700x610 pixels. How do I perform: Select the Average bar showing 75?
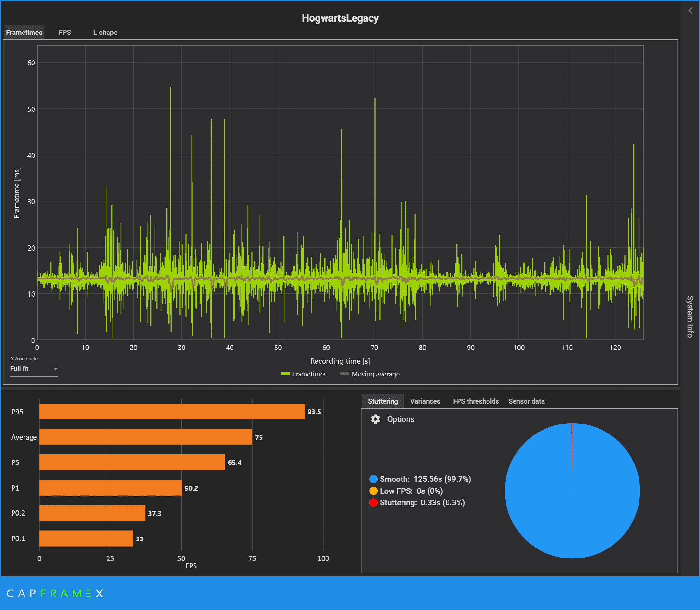[146, 437]
